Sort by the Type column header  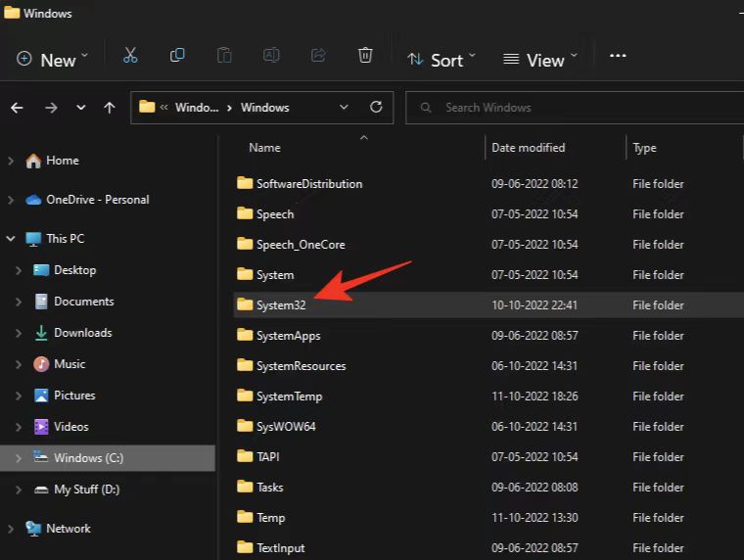point(644,148)
